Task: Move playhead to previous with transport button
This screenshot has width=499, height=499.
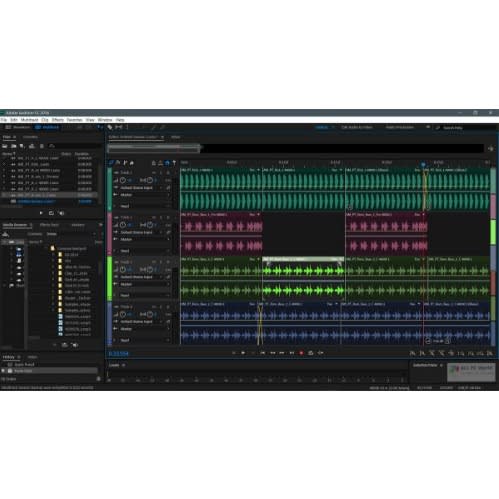Action: pyautogui.click(x=263, y=353)
